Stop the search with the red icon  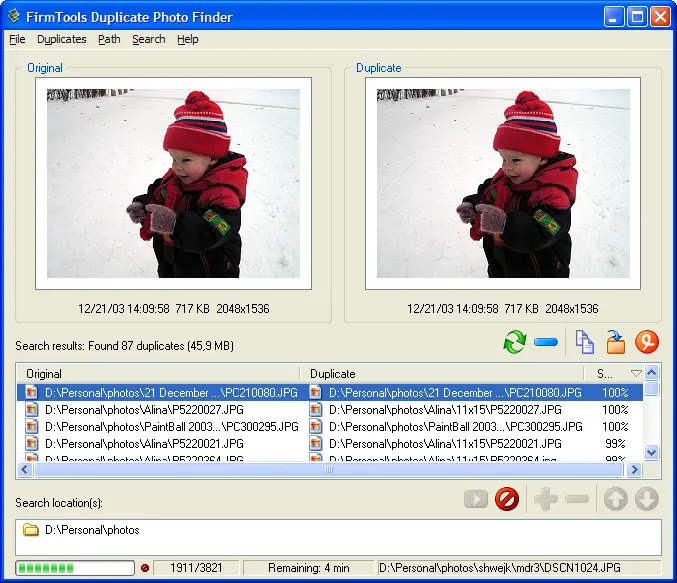[x=507, y=499]
